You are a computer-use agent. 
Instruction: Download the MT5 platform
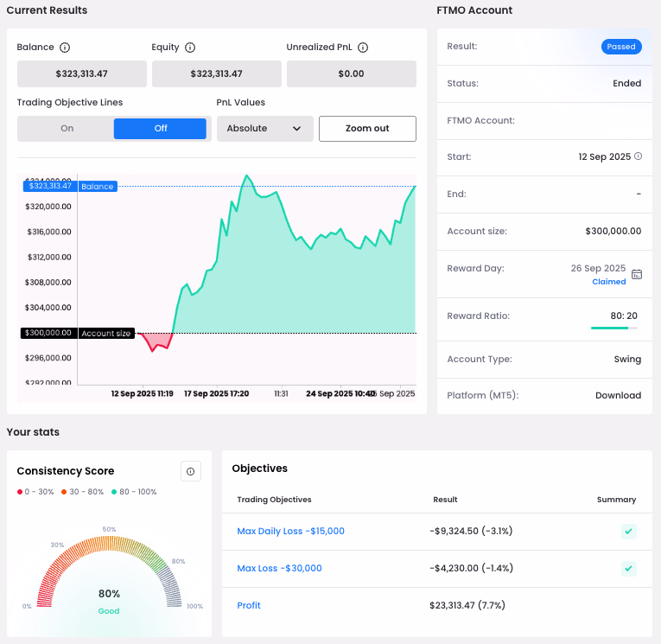click(618, 395)
